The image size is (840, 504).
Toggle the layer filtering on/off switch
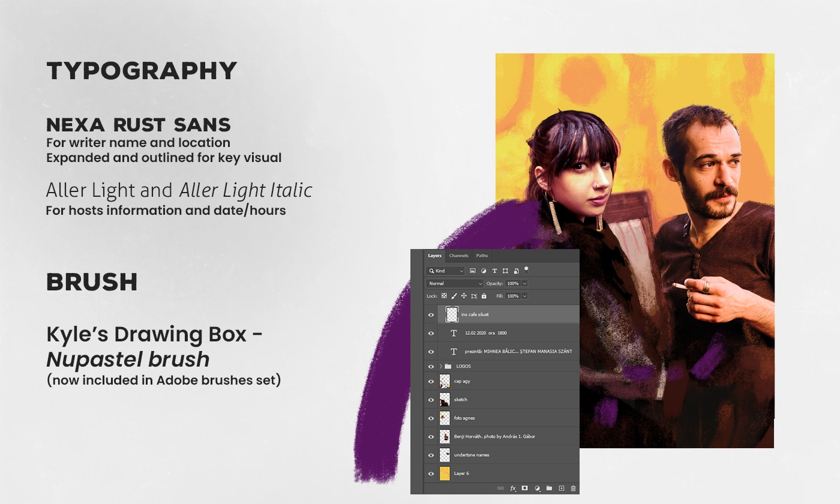[x=526, y=270]
